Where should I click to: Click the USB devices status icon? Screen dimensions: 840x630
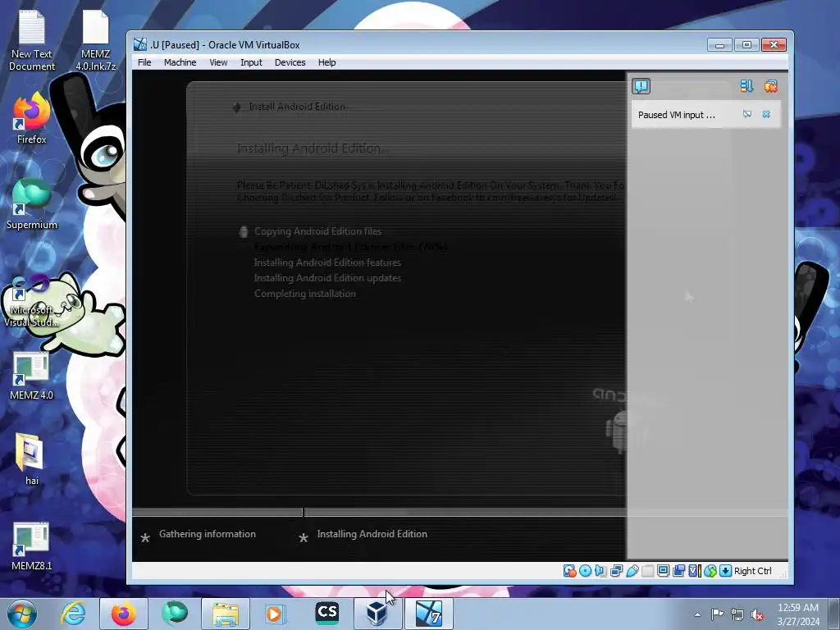tap(632, 571)
